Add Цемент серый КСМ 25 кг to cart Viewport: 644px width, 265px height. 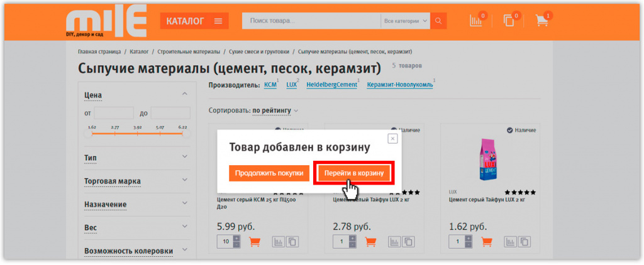(x=255, y=242)
